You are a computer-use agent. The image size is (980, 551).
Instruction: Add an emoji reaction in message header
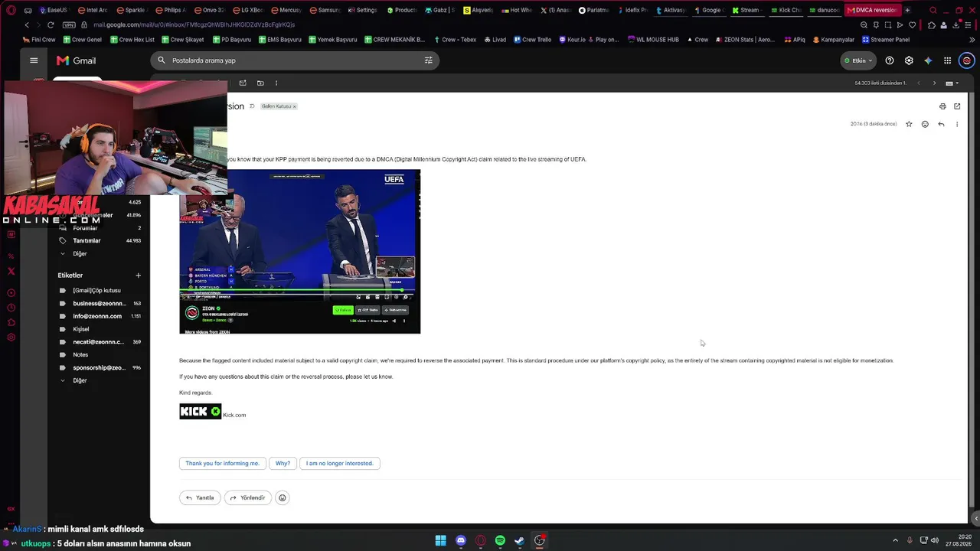tap(925, 124)
